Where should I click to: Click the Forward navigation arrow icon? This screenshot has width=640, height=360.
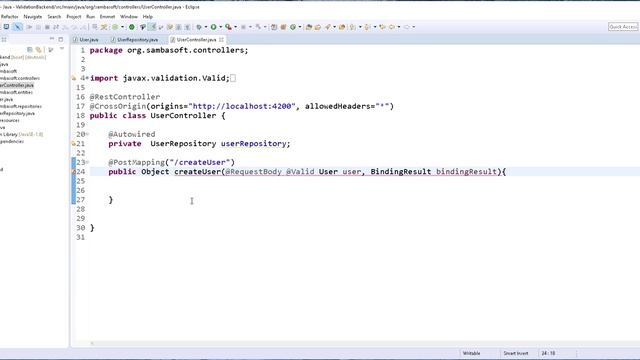[x=407, y=27]
